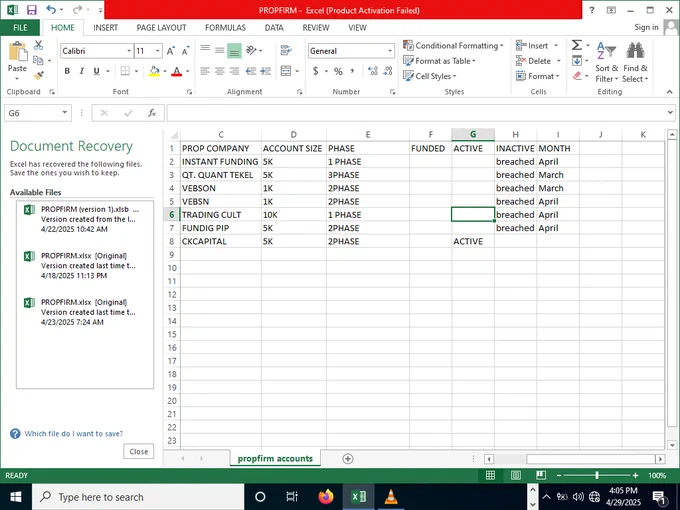Toggle center horizontal alignment
Viewport: 680px width, 510px height.
[x=220, y=71]
